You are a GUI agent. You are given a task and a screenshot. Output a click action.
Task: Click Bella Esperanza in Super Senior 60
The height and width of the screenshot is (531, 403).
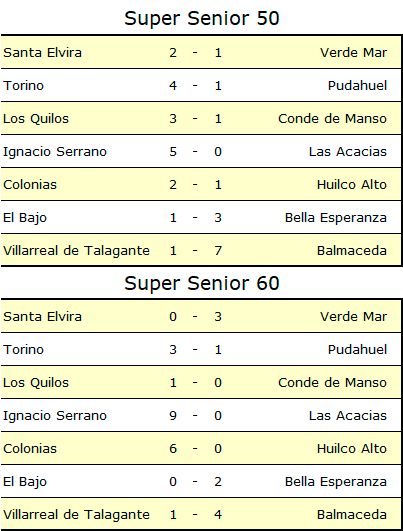(x=336, y=482)
